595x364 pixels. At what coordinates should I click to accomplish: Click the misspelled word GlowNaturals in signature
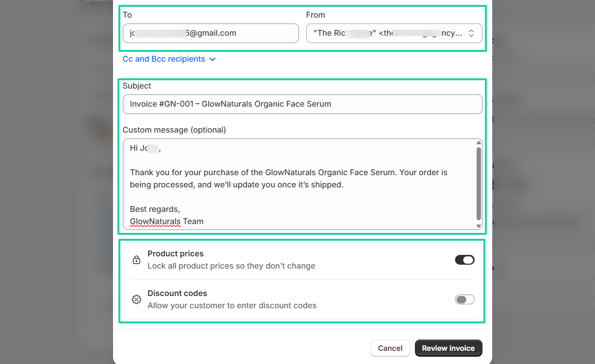click(156, 222)
